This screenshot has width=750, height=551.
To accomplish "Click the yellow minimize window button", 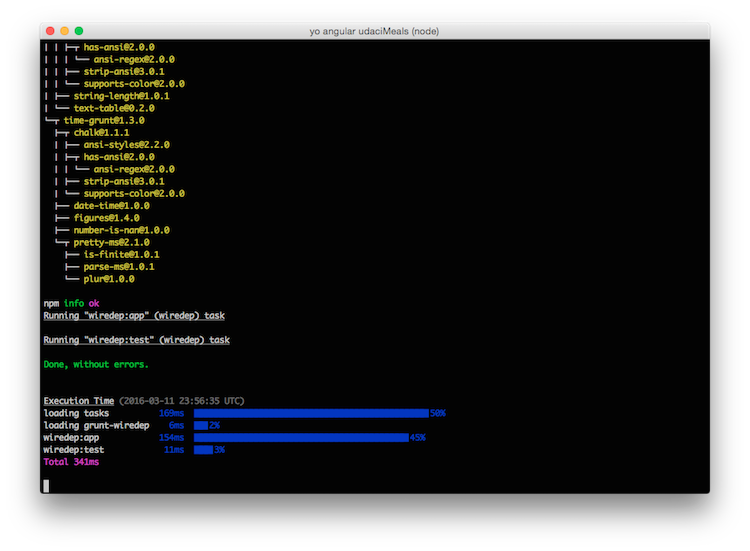I will pyautogui.click(x=65, y=31).
